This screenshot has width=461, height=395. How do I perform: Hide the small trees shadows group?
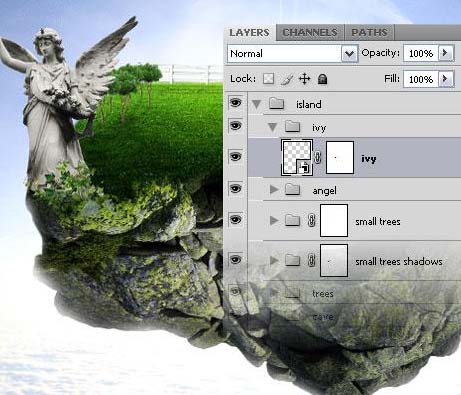click(x=236, y=259)
